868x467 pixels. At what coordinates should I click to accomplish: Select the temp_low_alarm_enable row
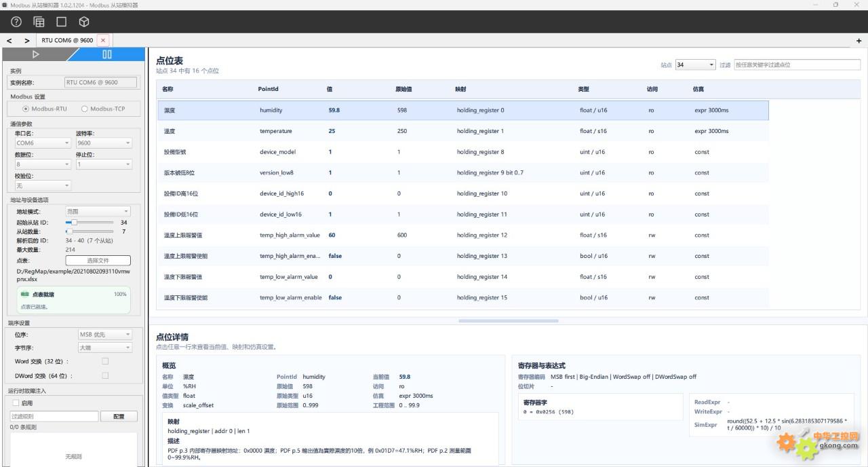coord(463,297)
